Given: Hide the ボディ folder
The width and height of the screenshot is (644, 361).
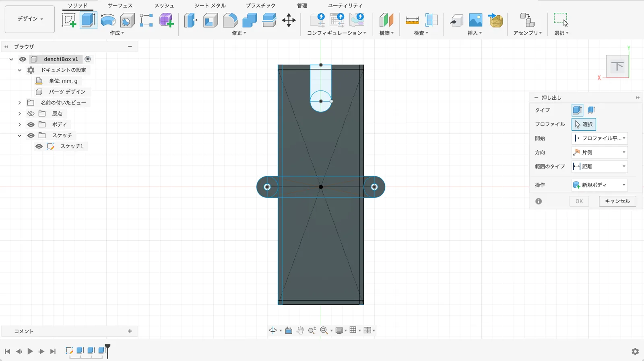Looking at the screenshot, I should 31,125.
